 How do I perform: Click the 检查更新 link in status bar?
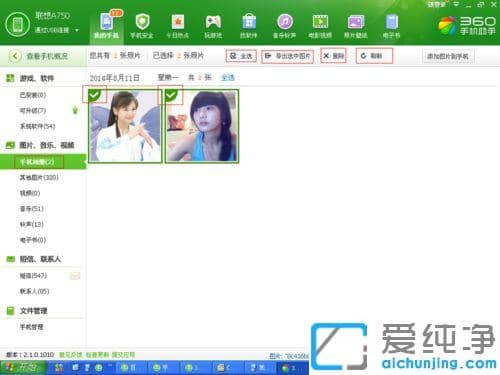(97, 355)
